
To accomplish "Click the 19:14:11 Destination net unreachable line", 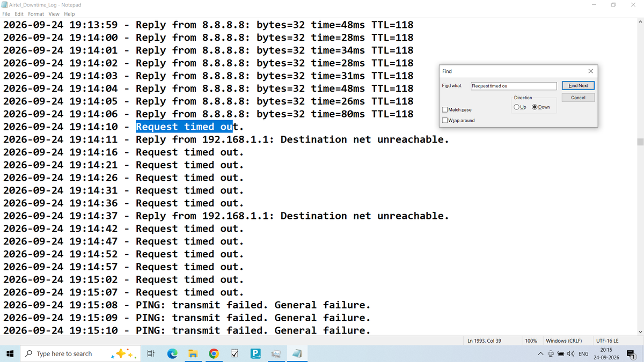I will 226,139.
